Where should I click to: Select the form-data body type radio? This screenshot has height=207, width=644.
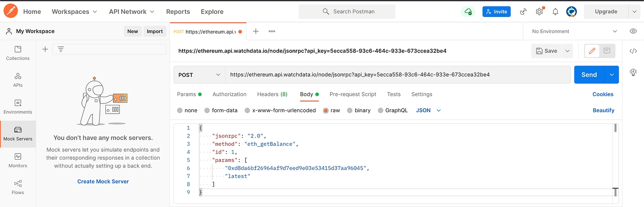[207, 110]
